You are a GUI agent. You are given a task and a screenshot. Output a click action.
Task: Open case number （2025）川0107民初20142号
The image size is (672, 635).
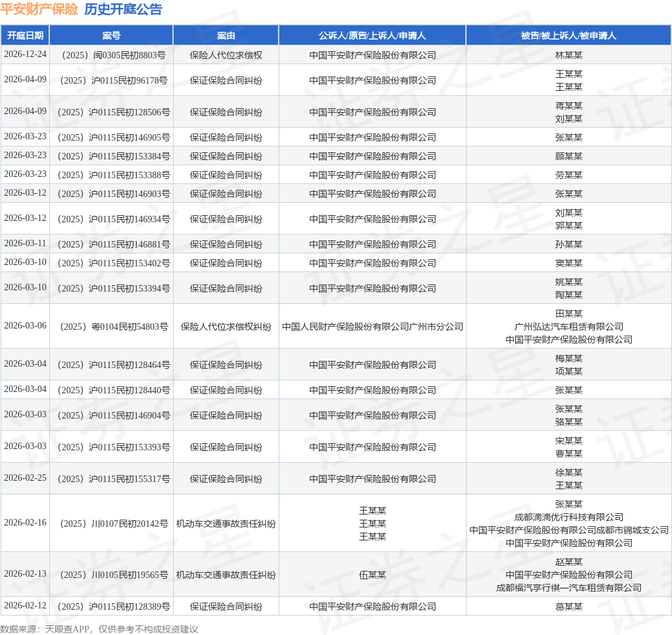pyautogui.click(x=111, y=524)
